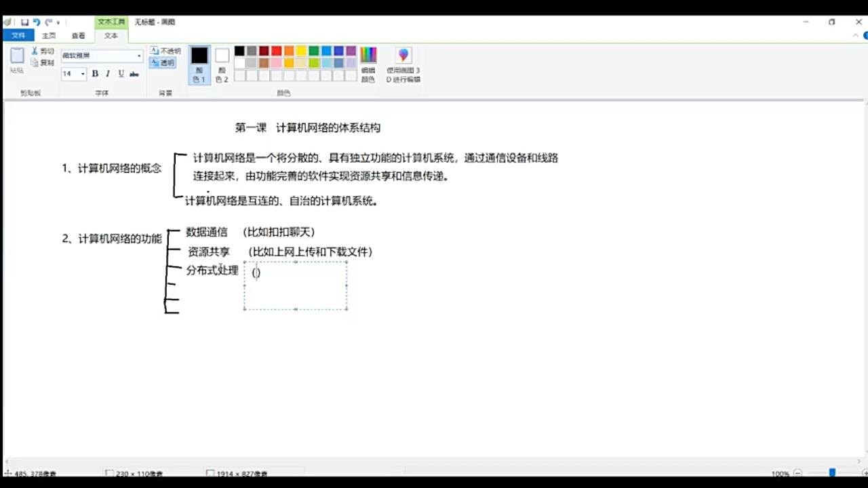The height and width of the screenshot is (488, 868).
Task: Select the blue-gray color swatch
Action: [x=338, y=63]
